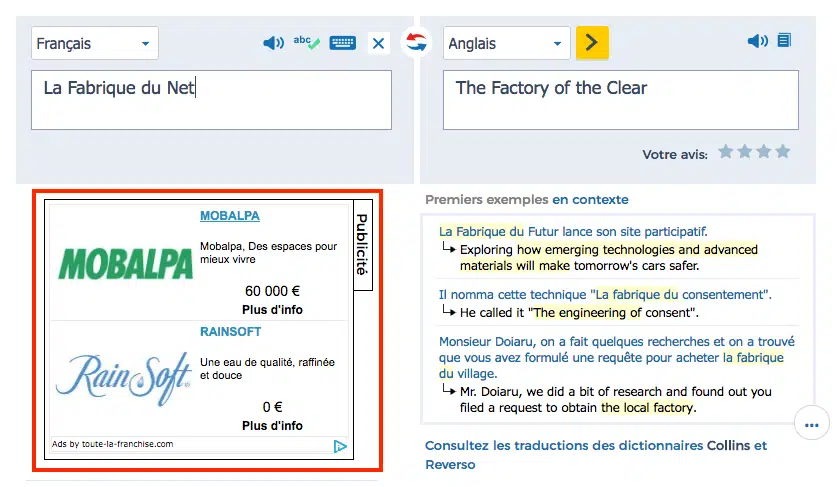Play audio of the English translation
The height and width of the screenshot is (487, 837).
click(x=757, y=41)
